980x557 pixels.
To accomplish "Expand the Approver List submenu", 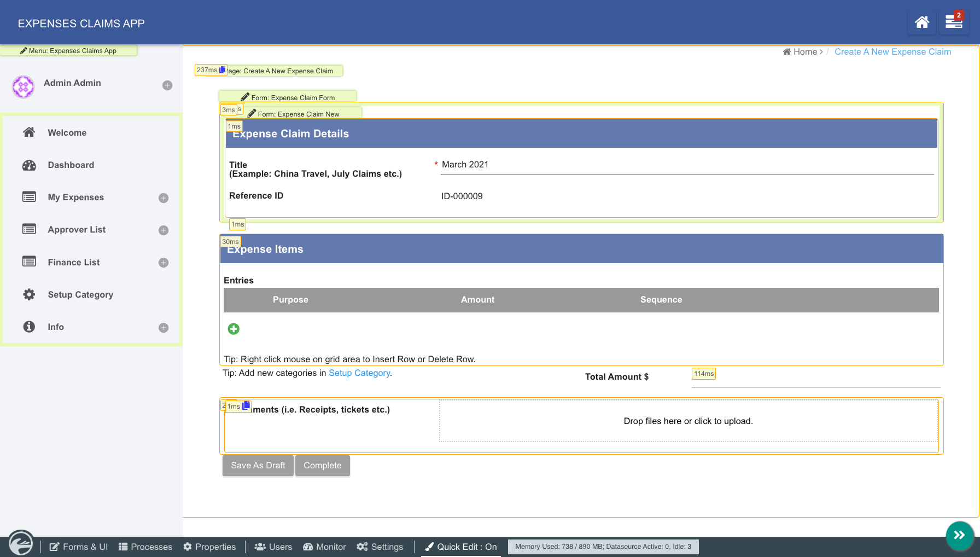I will coord(164,230).
